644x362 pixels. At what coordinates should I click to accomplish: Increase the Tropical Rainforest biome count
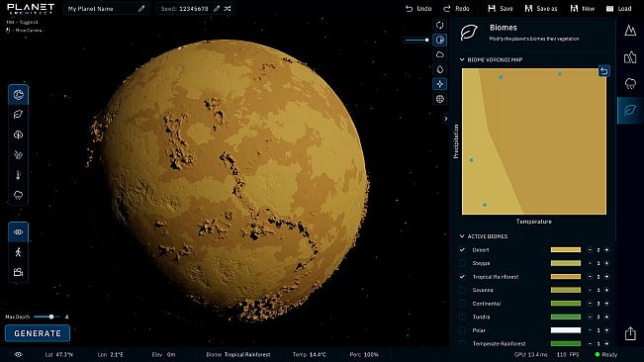pos(606,277)
